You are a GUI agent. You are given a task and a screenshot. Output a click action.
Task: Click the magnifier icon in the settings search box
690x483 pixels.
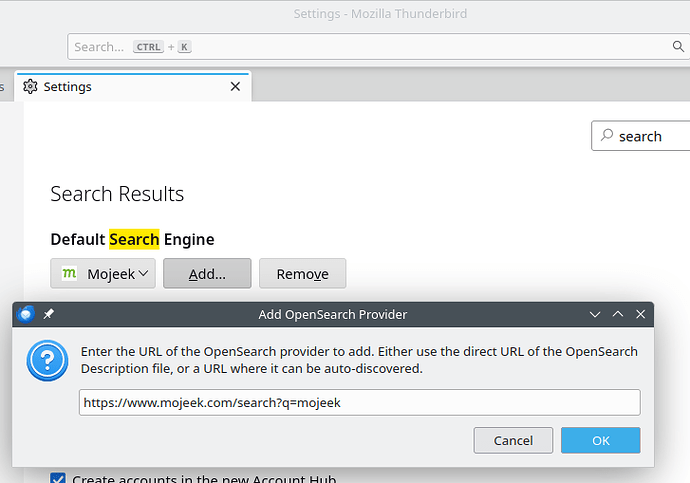607,135
